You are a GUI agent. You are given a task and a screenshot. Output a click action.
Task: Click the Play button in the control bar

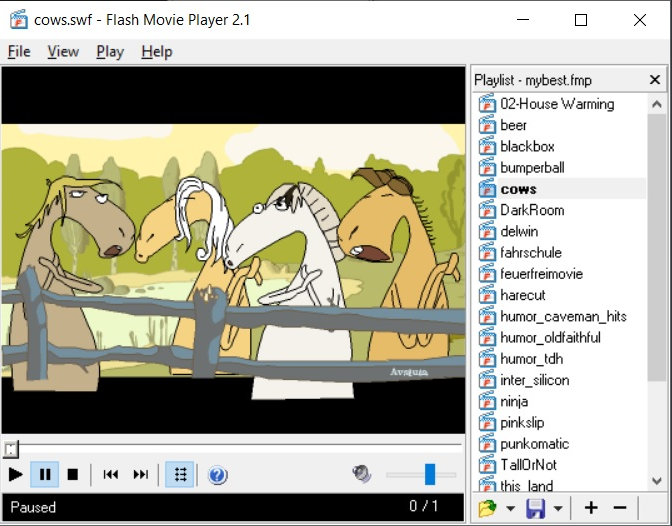(16, 475)
